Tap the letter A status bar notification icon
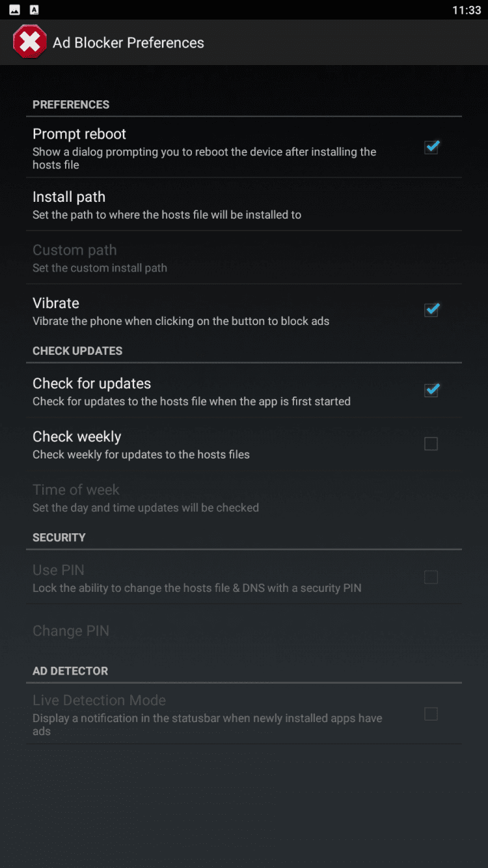This screenshot has width=488, height=868. pos(34,10)
